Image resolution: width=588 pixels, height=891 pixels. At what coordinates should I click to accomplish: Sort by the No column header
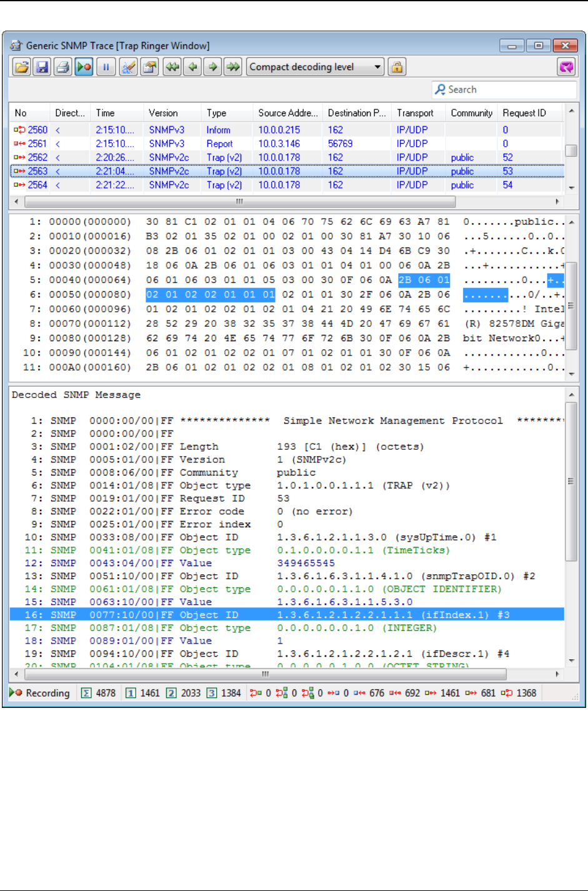click(x=29, y=113)
